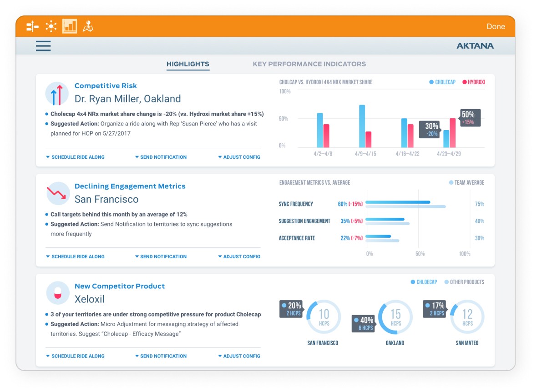The height and width of the screenshot is (392, 537).
Task: Click the New Competitor Product pill icon
Action: pyautogui.click(x=57, y=293)
